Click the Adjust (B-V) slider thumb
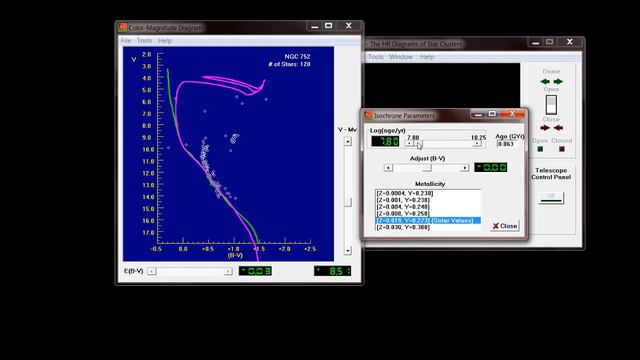Viewport: 640px width, 360px height. [x=427, y=168]
